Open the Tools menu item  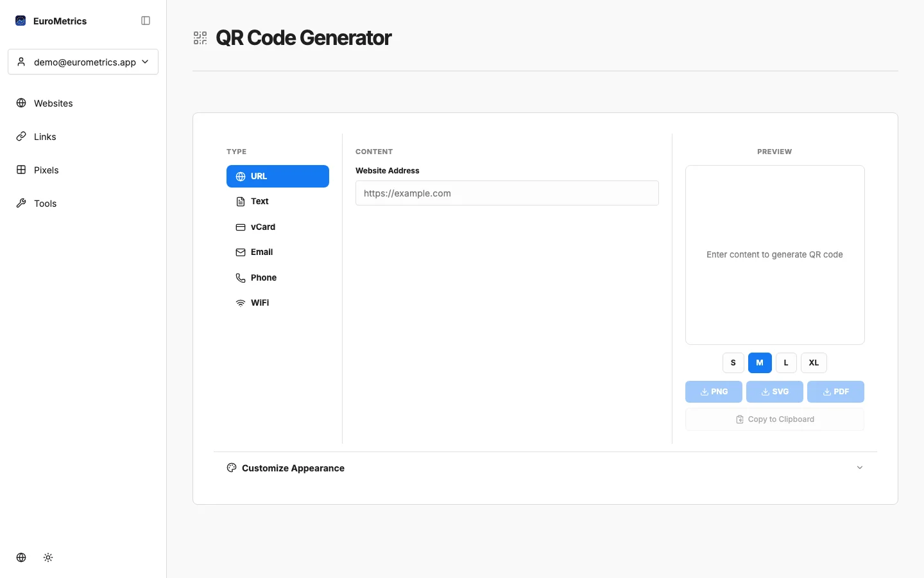pos(83,203)
